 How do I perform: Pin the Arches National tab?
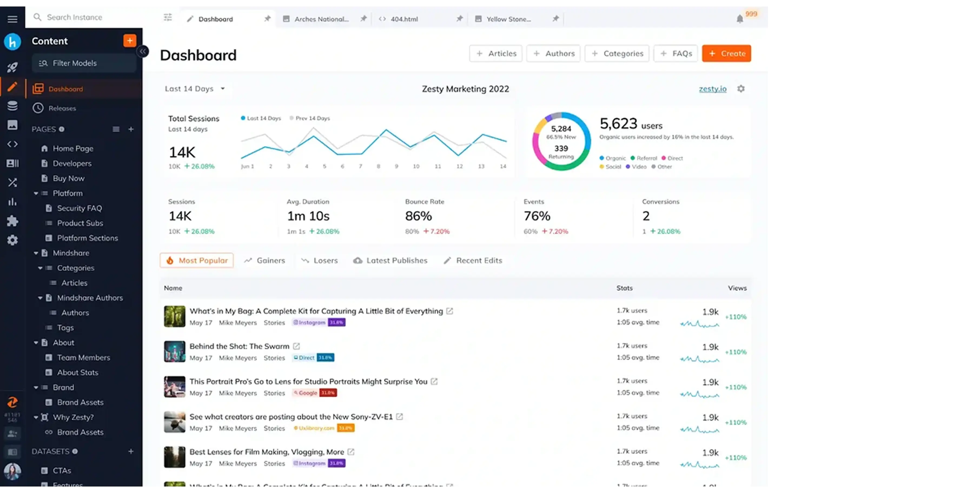(x=363, y=19)
